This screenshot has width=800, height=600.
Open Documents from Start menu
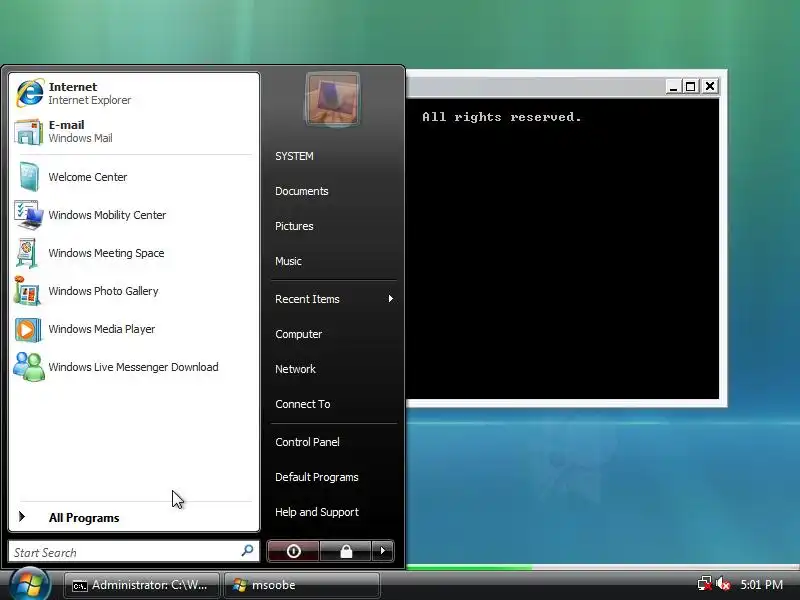[x=302, y=191]
